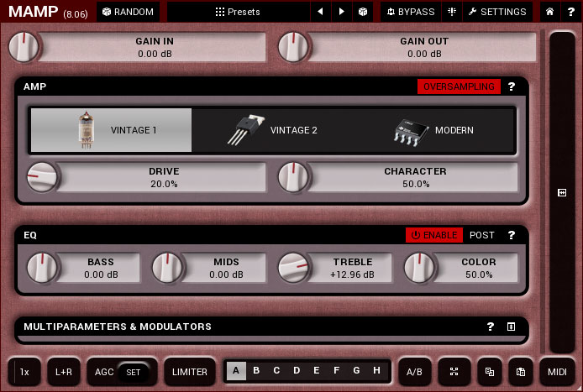Click the home icon
The image size is (583, 392).
tap(549, 12)
